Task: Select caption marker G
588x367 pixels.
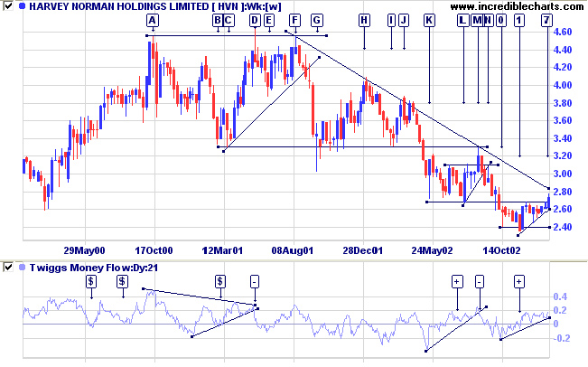Action: click(x=317, y=20)
